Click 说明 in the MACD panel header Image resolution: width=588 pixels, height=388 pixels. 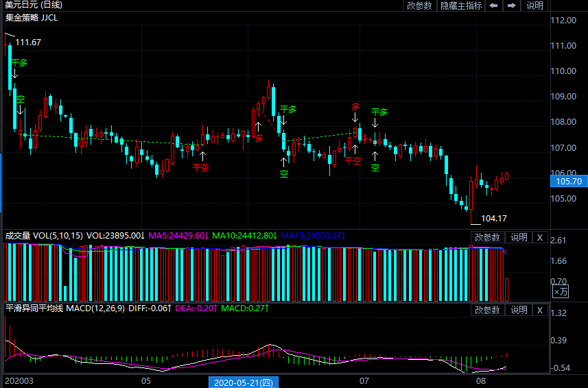[519, 310]
